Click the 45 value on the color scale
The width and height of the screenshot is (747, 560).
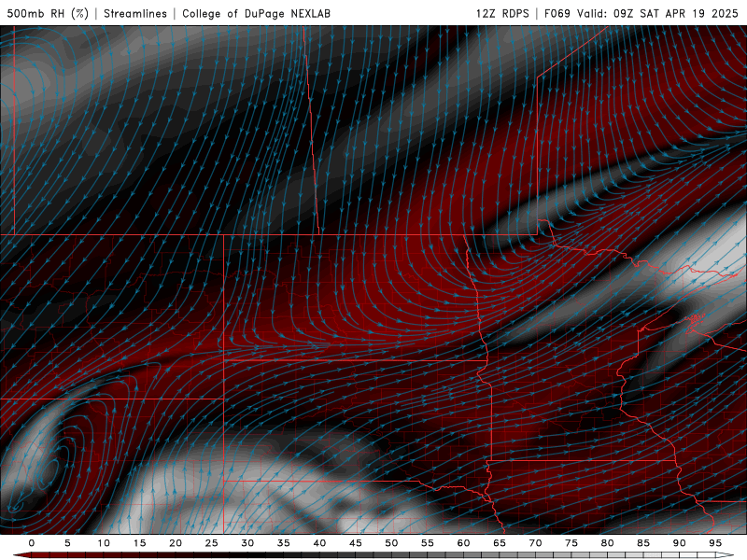coord(356,543)
